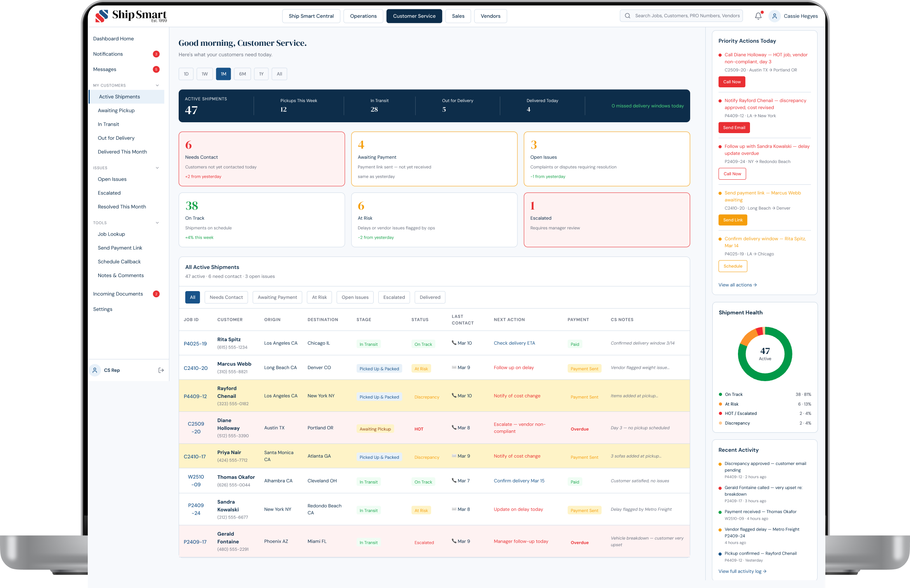Collapse the Tools sidebar section
This screenshot has height=588, width=910.
[x=157, y=223]
